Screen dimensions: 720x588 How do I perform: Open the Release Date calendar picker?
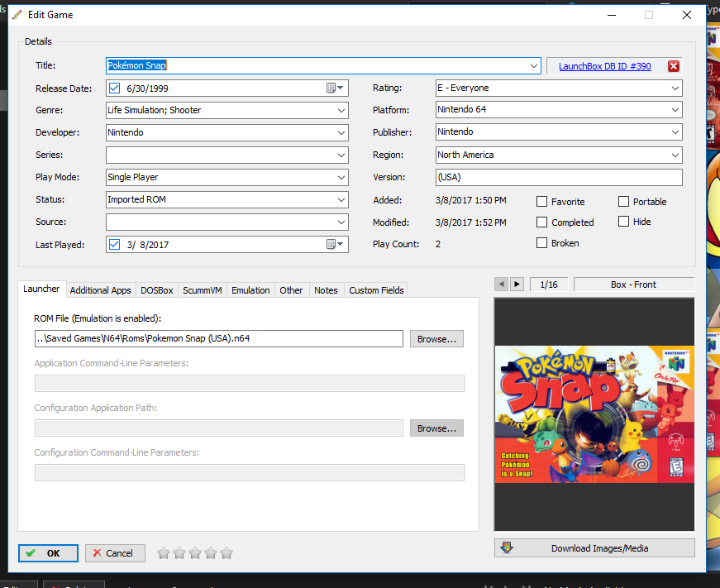click(x=335, y=88)
